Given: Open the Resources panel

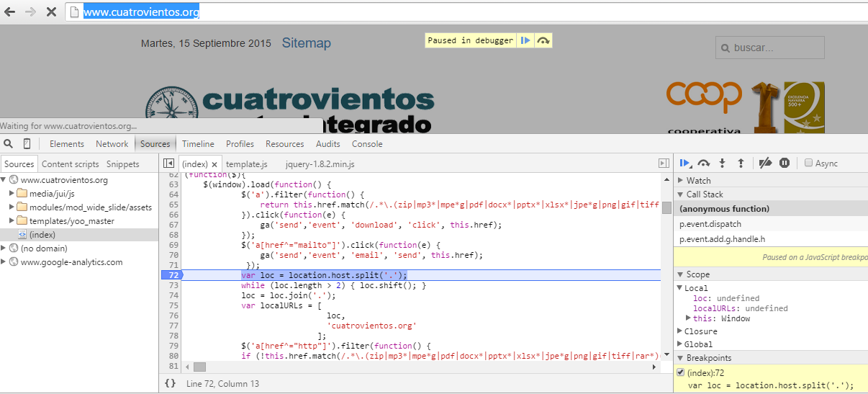Looking at the screenshot, I should (x=285, y=144).
